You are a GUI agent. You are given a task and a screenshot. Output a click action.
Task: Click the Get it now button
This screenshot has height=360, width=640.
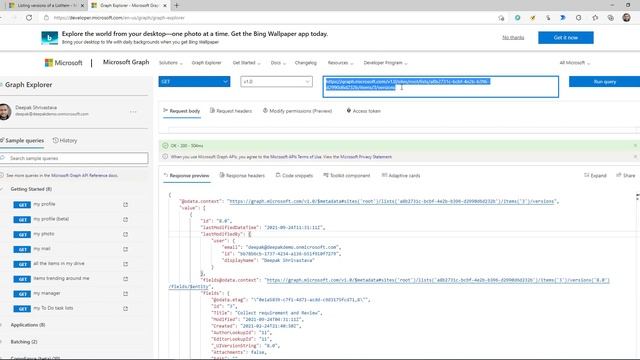[566, 38]
